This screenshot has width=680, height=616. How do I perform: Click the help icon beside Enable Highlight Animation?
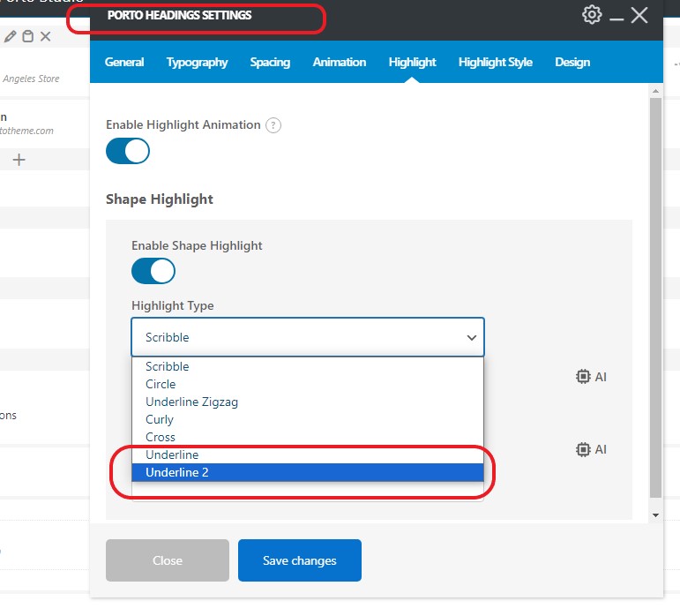point(273,125)
